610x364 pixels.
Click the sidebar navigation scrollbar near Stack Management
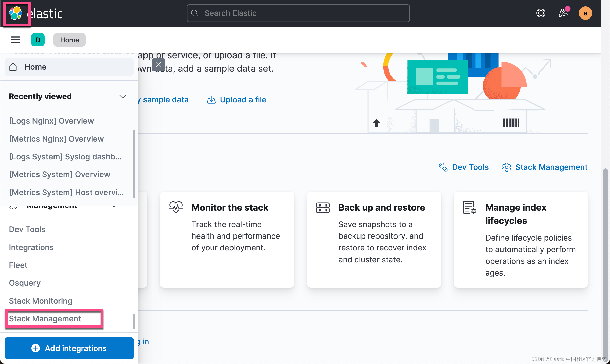(x=134, y=321)
